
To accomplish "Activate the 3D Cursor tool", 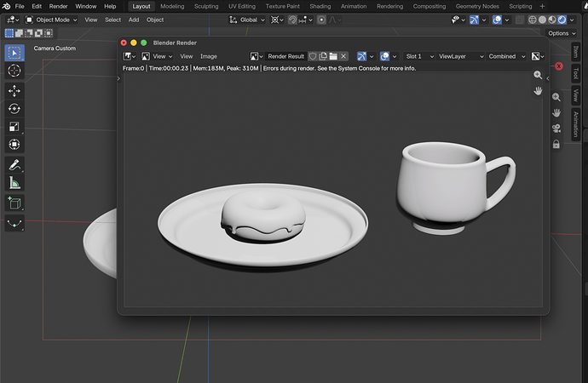I will coord(14,71).
